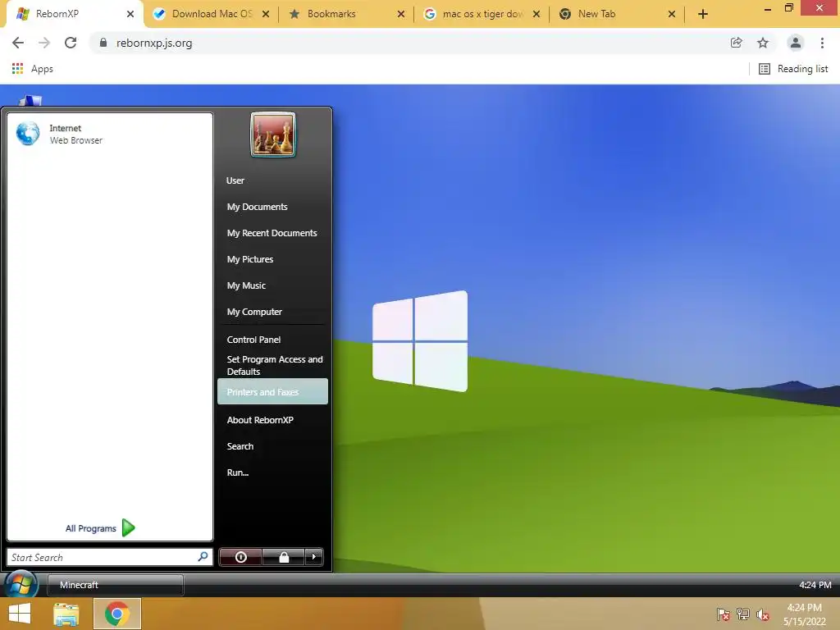Close the New Tab tab

point(671,15)
